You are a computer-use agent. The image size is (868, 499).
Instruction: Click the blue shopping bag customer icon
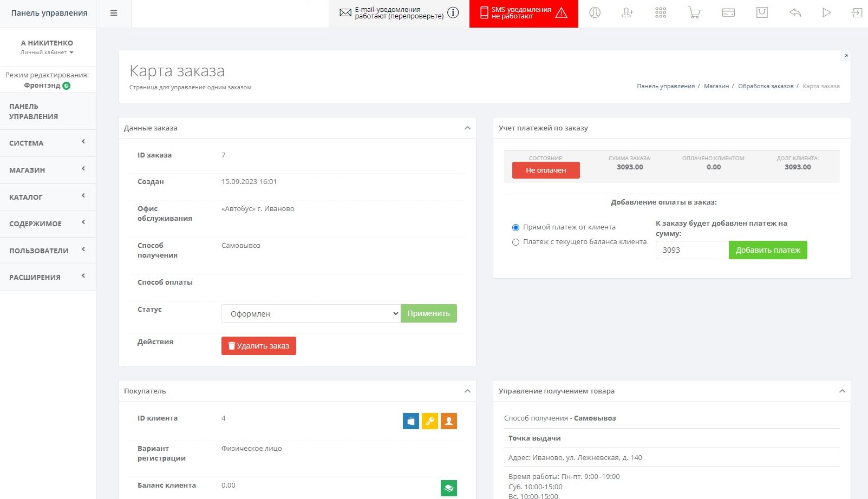point(411,421)
